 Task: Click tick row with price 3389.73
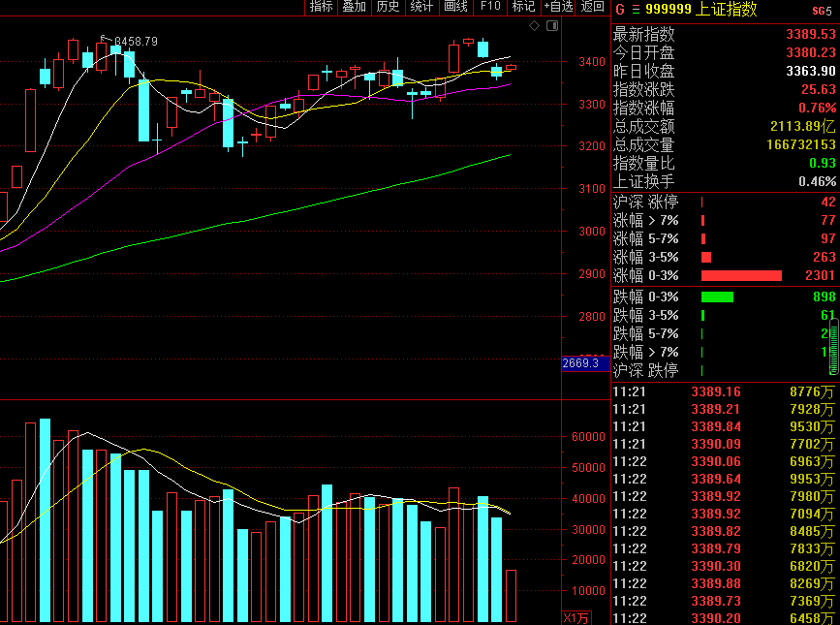[x=725, y=602]
